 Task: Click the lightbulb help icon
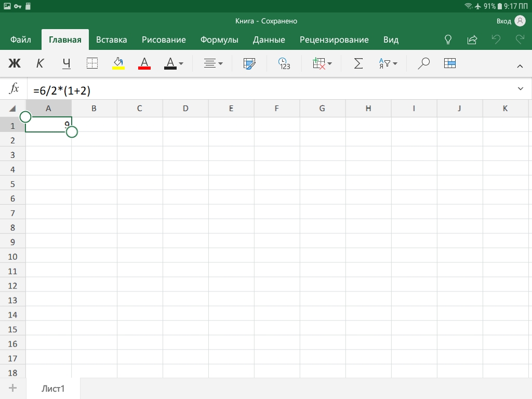point(448,39)
